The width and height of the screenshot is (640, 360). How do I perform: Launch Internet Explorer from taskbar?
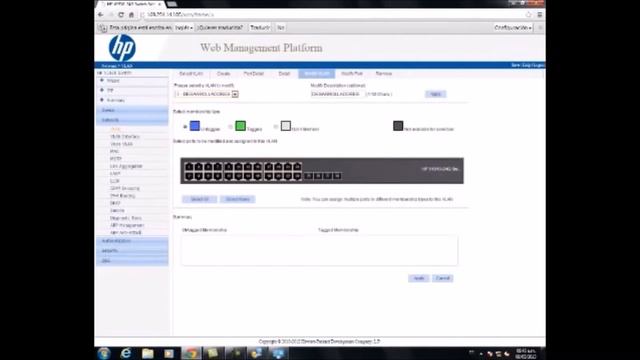point(126,353)
